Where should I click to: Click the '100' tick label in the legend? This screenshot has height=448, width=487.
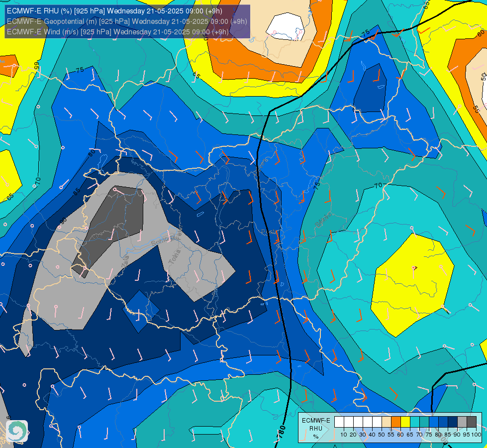pyautogui.click(x=477, y=435)
